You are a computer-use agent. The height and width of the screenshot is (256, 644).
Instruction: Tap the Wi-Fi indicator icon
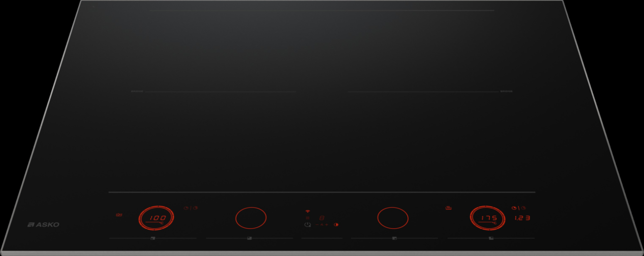click(x=308, y=211)
